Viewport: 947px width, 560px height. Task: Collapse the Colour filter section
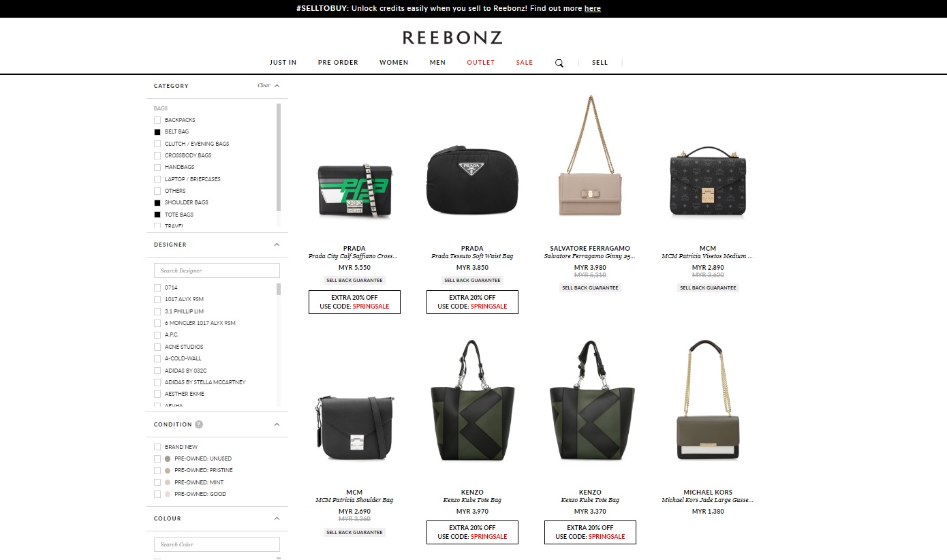(x=277, y=518)
